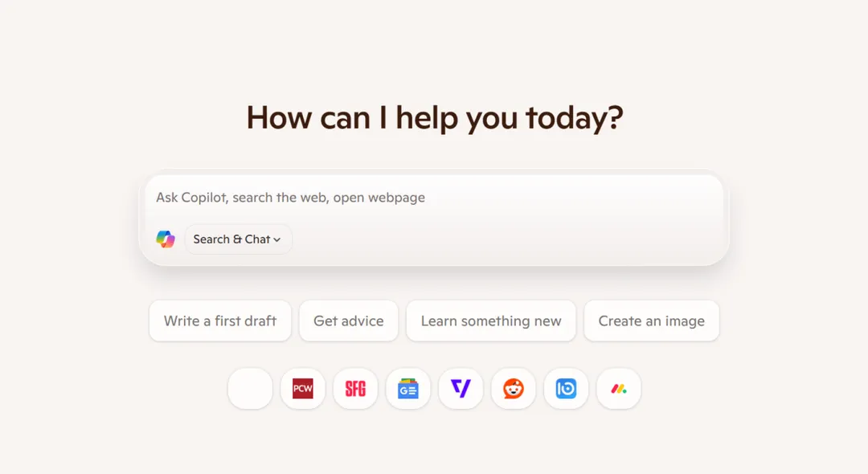868x474 pixels.
Task: Open the red SFG shortcut tile
Action: pyautogui.click(x=355, y=389)
